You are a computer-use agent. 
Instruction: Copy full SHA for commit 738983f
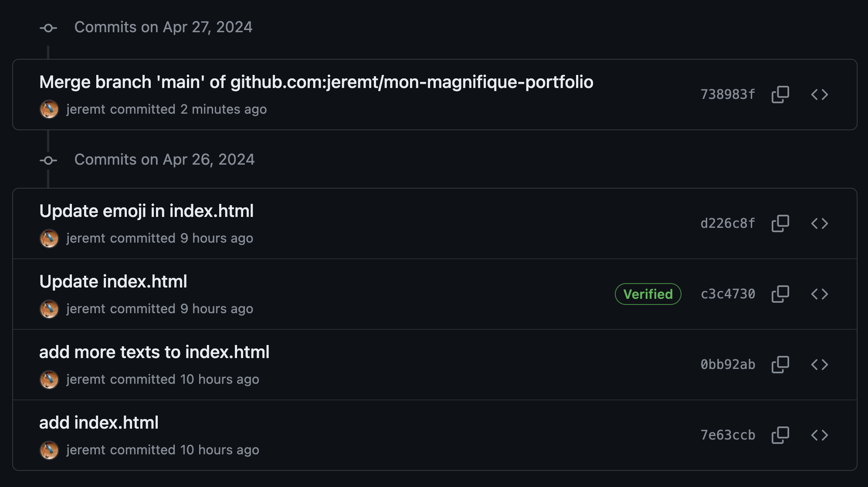coord(780,95)
